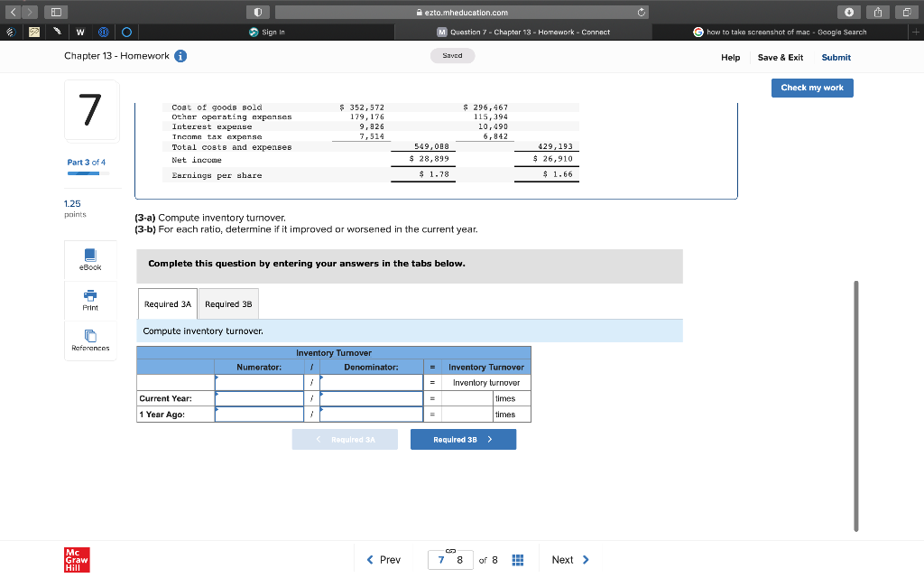Click the Cost of goods sold value $ 352,572
The width and height of the screenshot is (924, 578).
362,107
